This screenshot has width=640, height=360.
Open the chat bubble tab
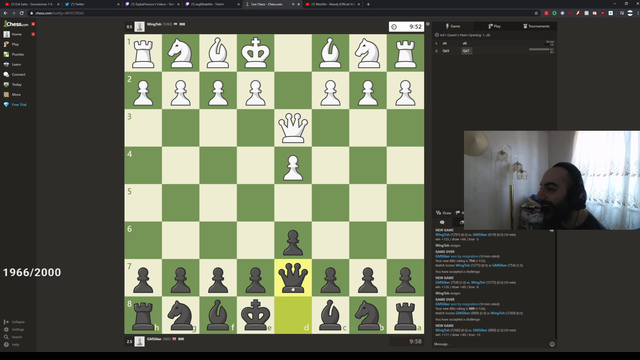coord(442,222)
